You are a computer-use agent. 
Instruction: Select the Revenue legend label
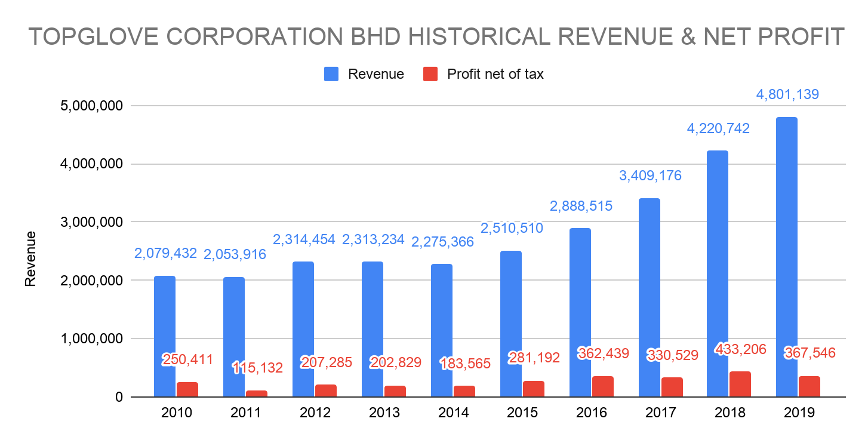tap(376, 74)
